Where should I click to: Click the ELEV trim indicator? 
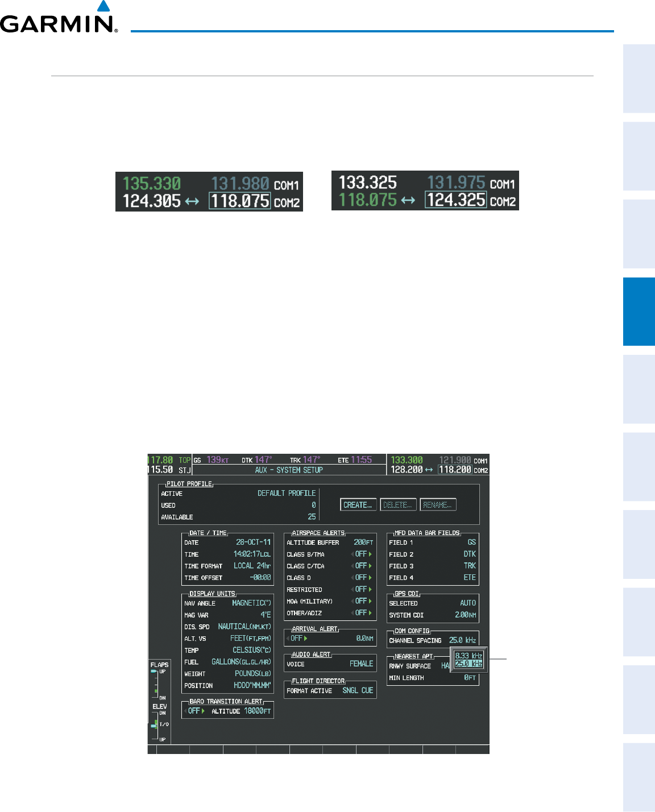pyautogui.click(x=159, y=723)
